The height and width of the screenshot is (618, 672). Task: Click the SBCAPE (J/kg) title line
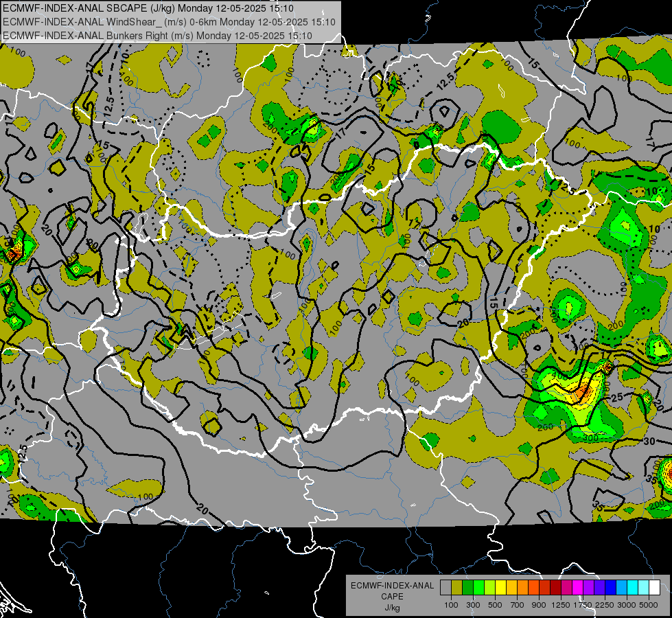148,8
